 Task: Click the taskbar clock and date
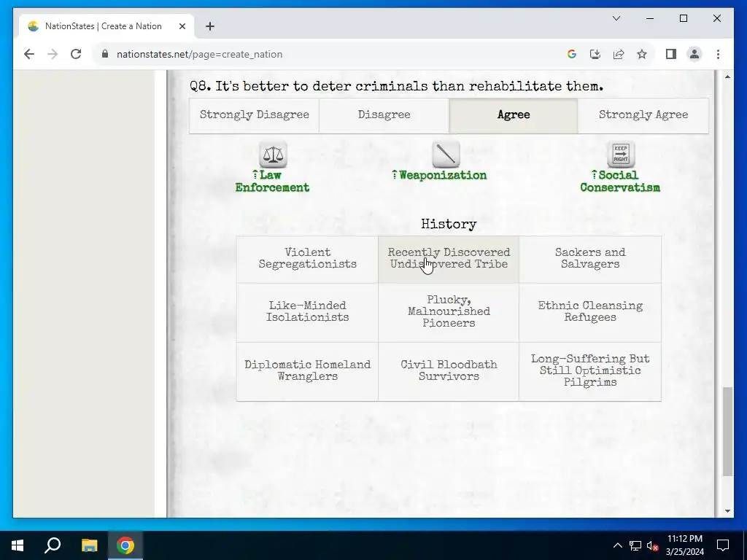[x=684, y=545]
